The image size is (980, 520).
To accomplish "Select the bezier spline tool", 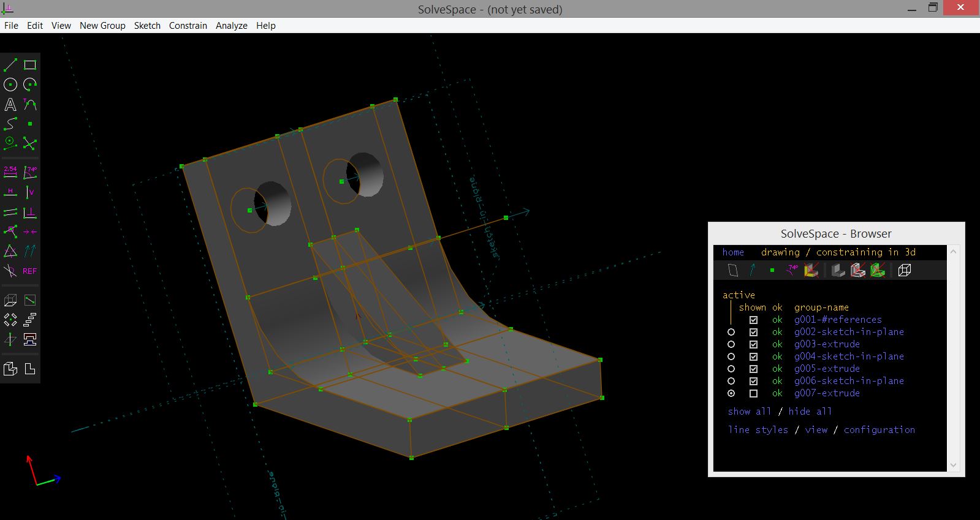I will 10,124.
